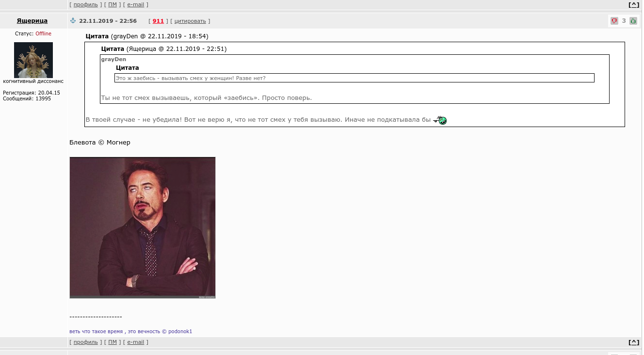Open the Ящерица username link

click(32, 21)
